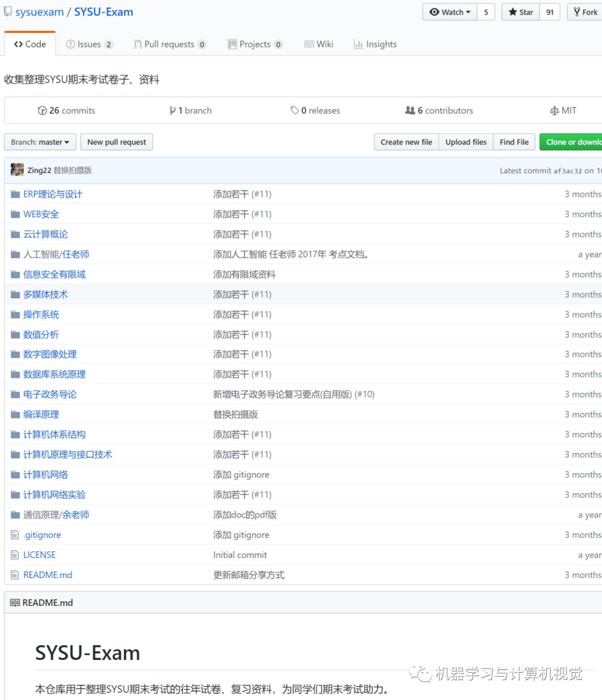Open the ERP理论与设计 folder
The width and height of the screenshot is (602, 700).
pyautogui.click(x=53, y=194)
